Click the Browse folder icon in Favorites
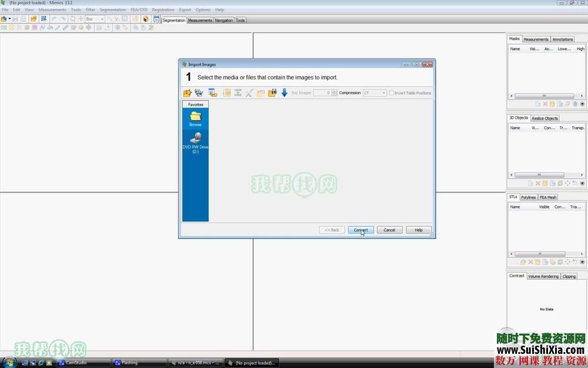The image size is (588, 368). click(x=195, y=117)
